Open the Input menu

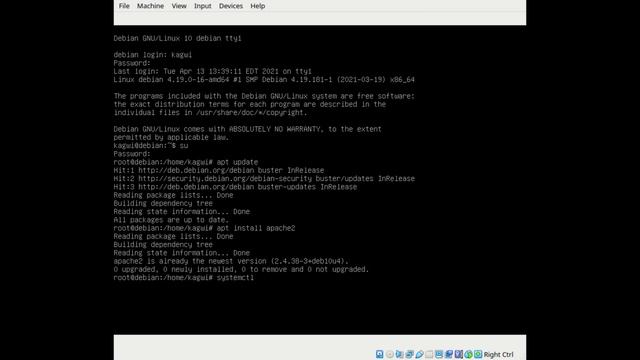click(202, 6)
